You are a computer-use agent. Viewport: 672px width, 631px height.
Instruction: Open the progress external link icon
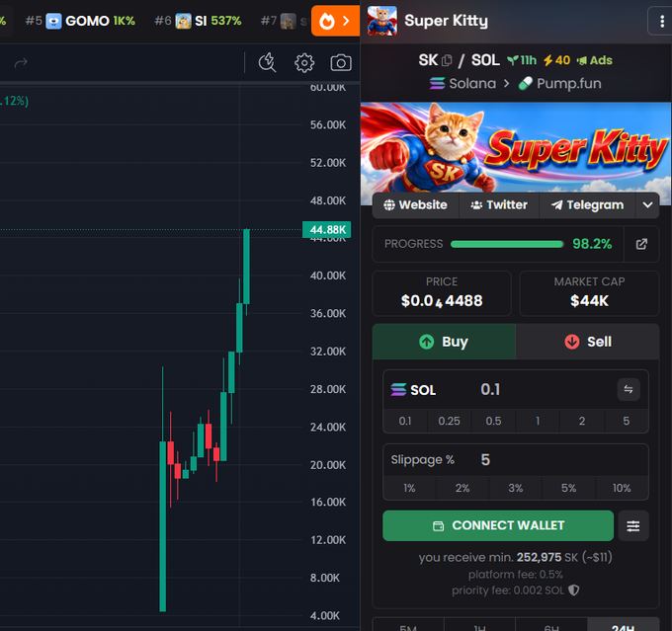(641, 244)
